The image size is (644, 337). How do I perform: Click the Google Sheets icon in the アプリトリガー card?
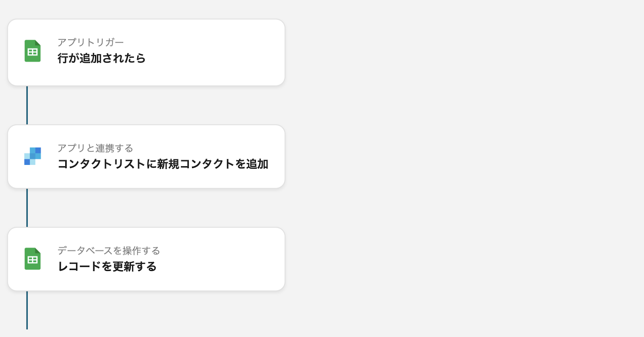click(x=33, y=51)
